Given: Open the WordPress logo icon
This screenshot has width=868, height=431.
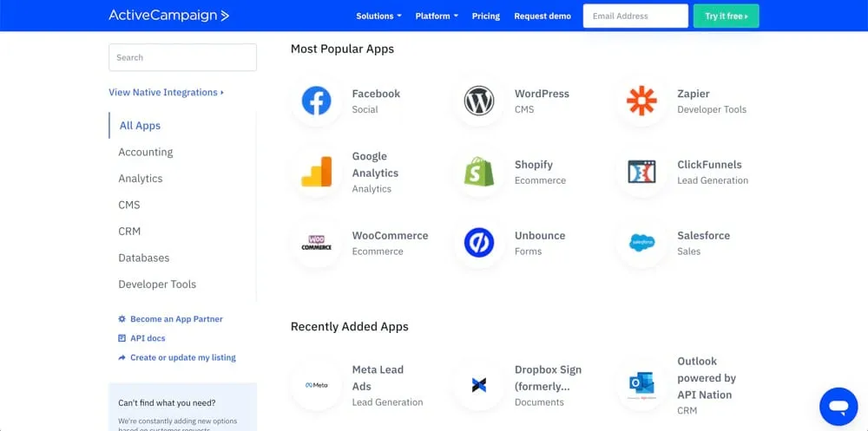Looking at the screenshot, I should [478, 101].
